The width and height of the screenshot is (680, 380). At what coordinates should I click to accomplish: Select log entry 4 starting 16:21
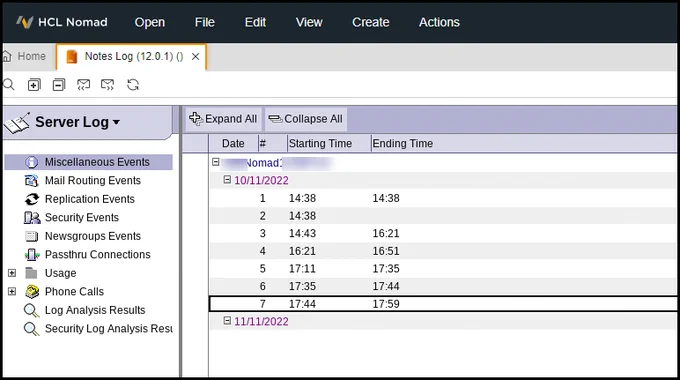(x=443, y=251)
